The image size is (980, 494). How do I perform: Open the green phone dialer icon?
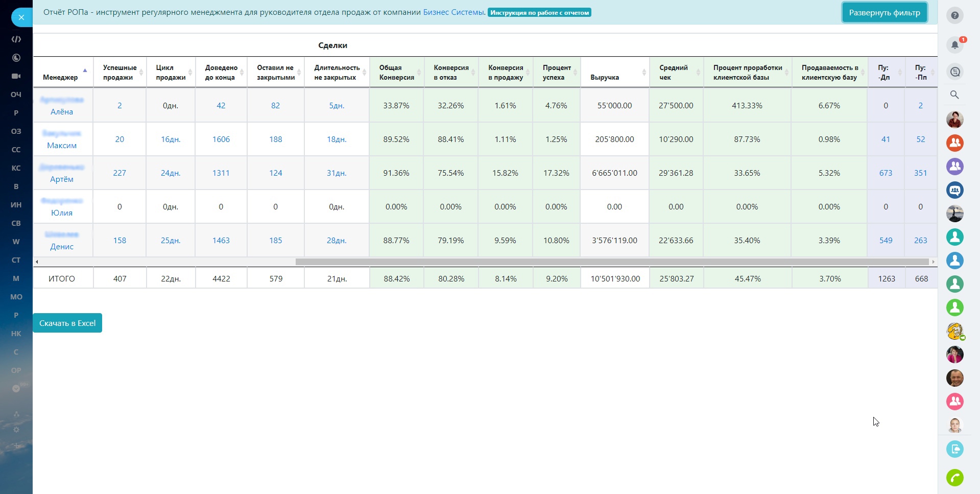[x=954, y=478]
